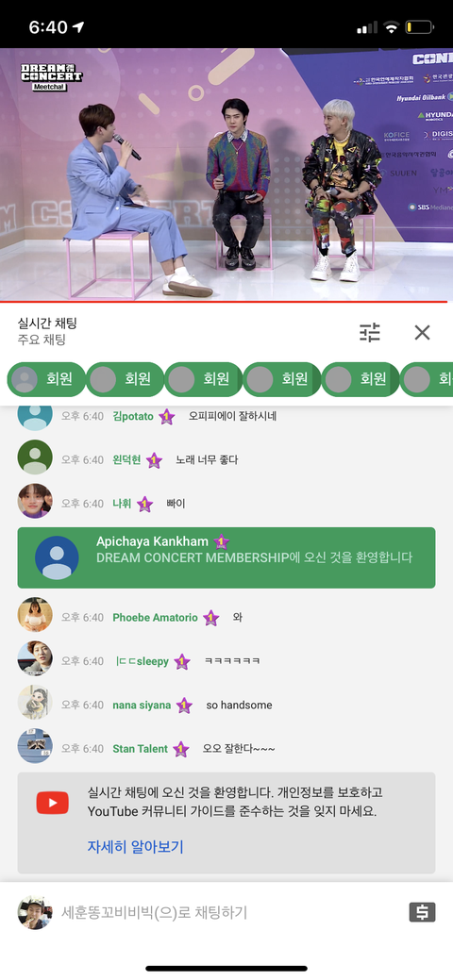
Task: Open the live chat filter settings icon
Action: click(370, 333)
